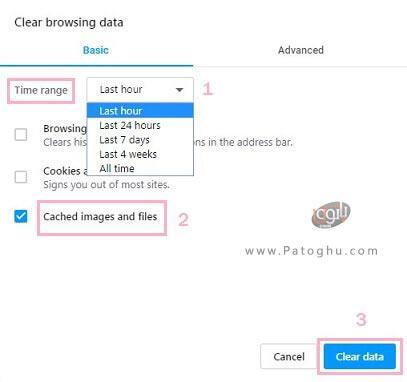The height and width of the screenshot is (382, 407).
Task: Click the www.Patoghu.com watermark text
Action: pyautogui.click(x=312, y=251)
